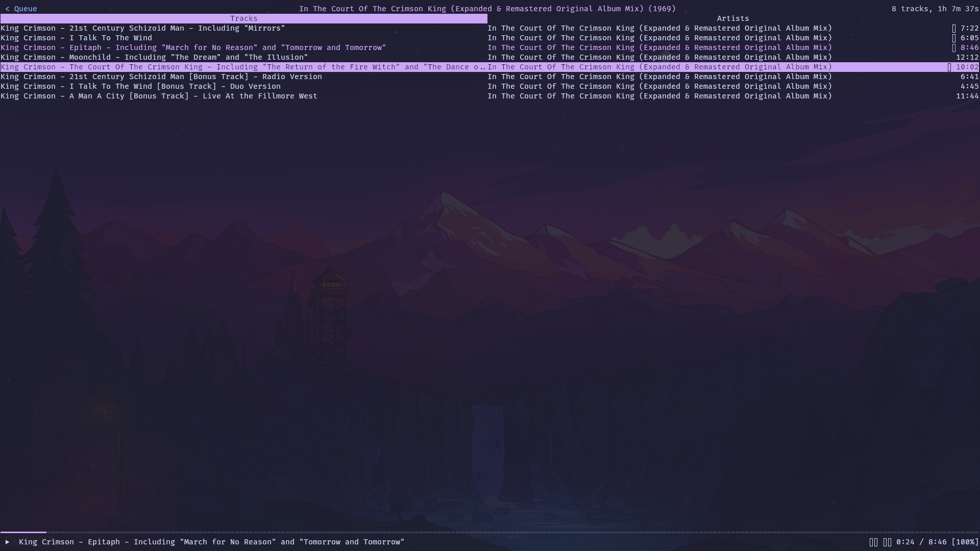The width and height of the screenshot is (980, 551).
Task: Select the Radio Version bonus track
Action: [x=161, y=77]
